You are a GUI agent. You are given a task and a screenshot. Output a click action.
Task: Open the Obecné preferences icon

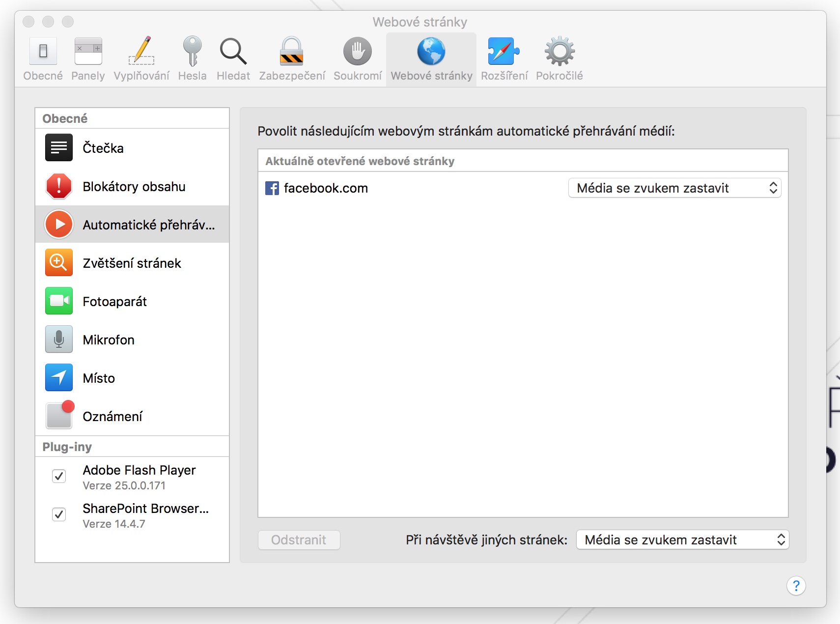pos(43,51)
